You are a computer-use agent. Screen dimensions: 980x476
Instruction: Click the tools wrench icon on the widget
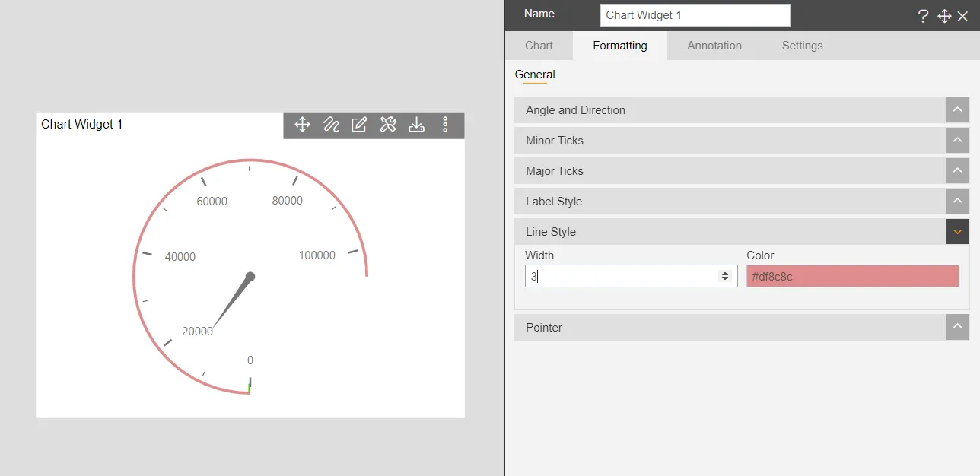388,125
